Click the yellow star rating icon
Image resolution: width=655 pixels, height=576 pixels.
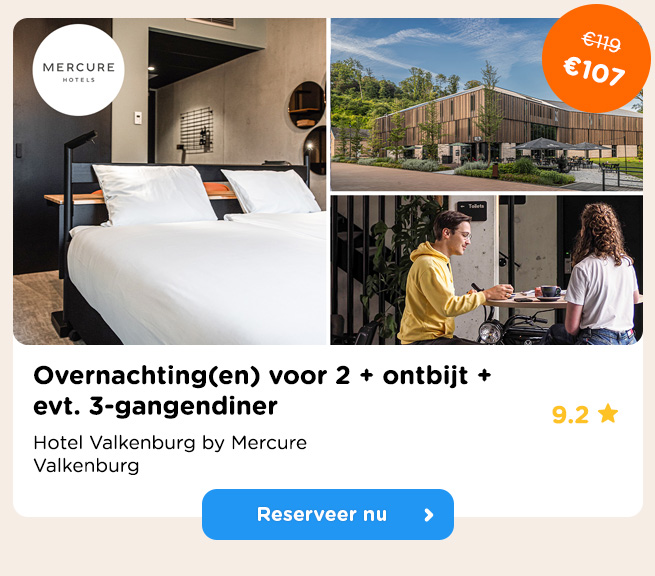pos(608,414)
